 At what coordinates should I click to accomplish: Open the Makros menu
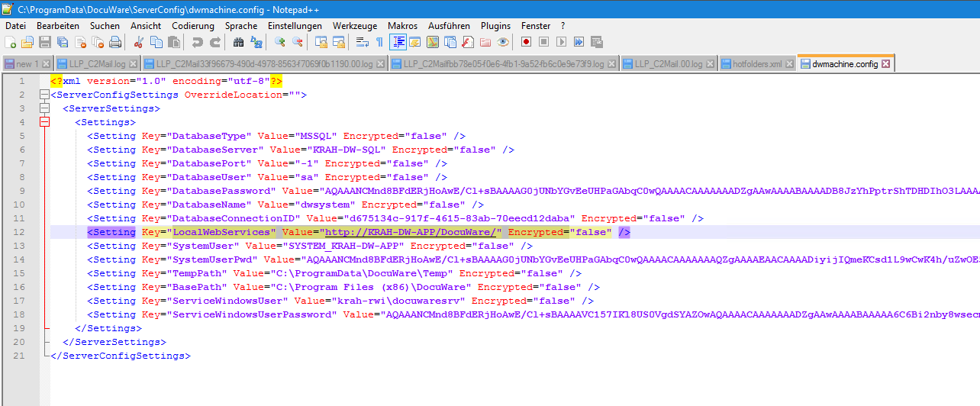(403, 26)
